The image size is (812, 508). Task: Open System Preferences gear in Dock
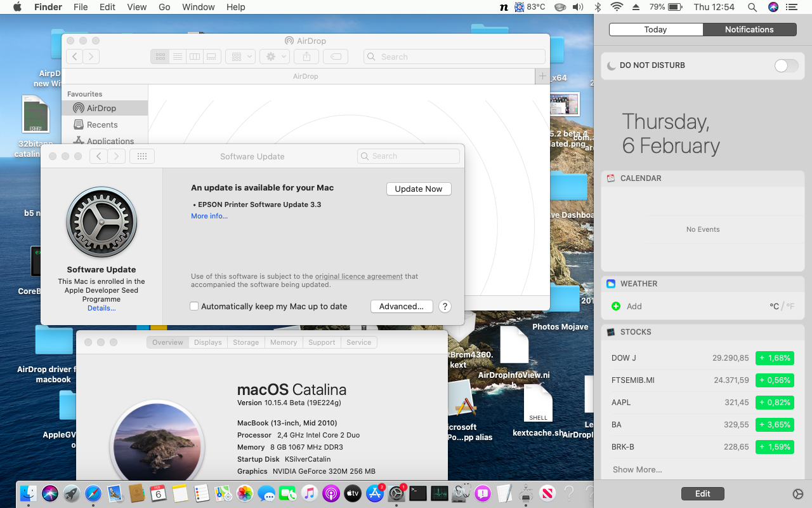coord(396,493)
